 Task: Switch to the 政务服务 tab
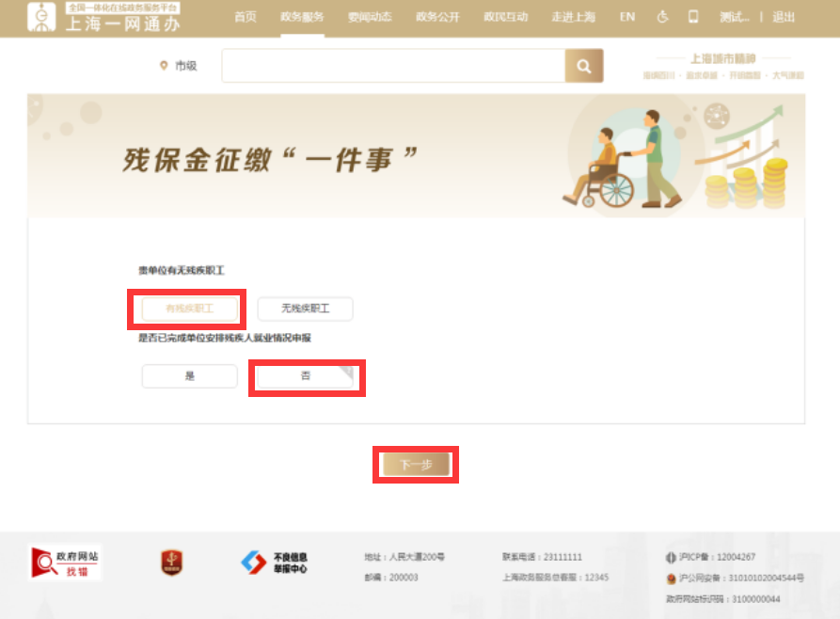pyautogui.click(x=301, y=16)
